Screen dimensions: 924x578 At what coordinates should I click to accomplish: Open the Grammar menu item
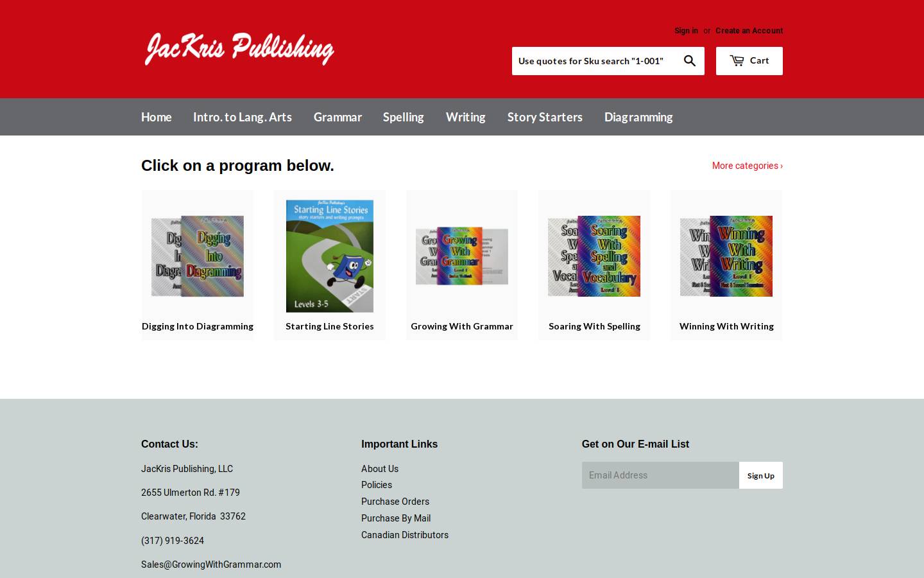pos(338,117)
